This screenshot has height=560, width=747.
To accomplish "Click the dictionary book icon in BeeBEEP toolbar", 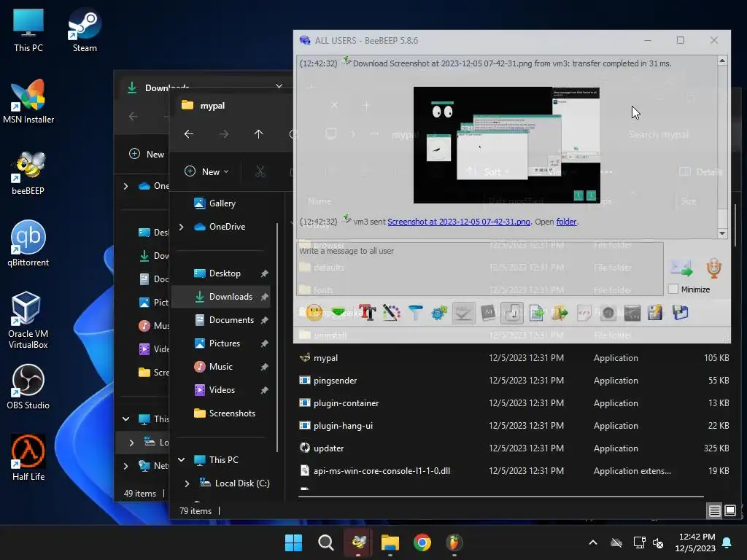I will (x=488, y=313).
